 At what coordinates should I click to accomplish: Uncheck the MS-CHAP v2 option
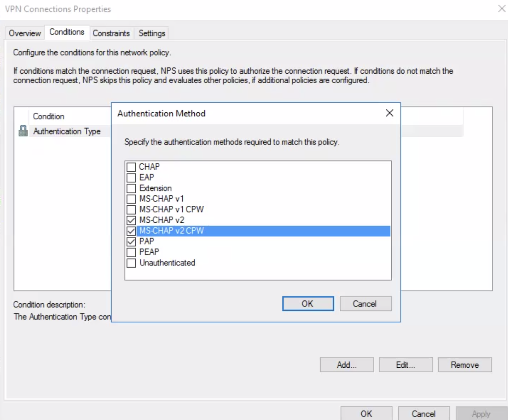pyautogui.click(x=131, y=220)
